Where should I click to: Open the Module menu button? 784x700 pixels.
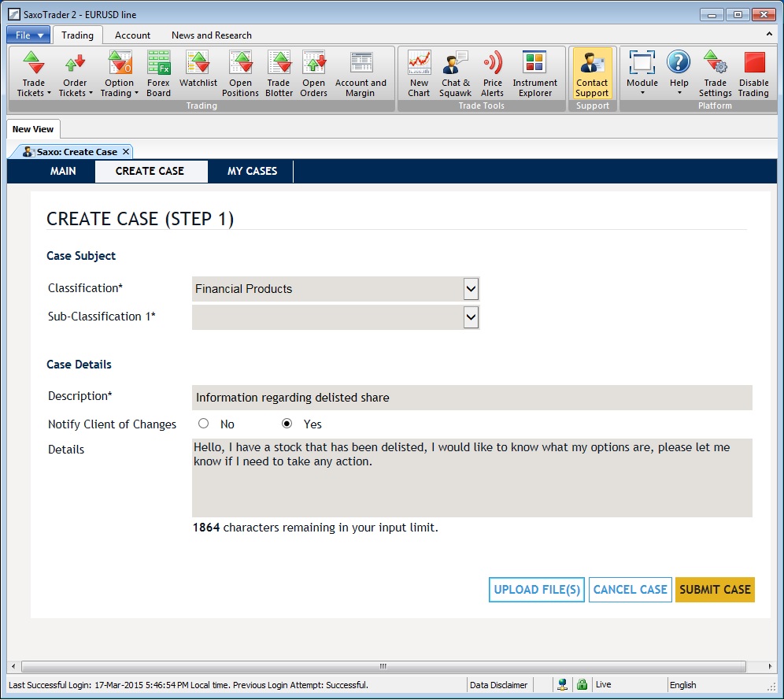tap(642, 73)
